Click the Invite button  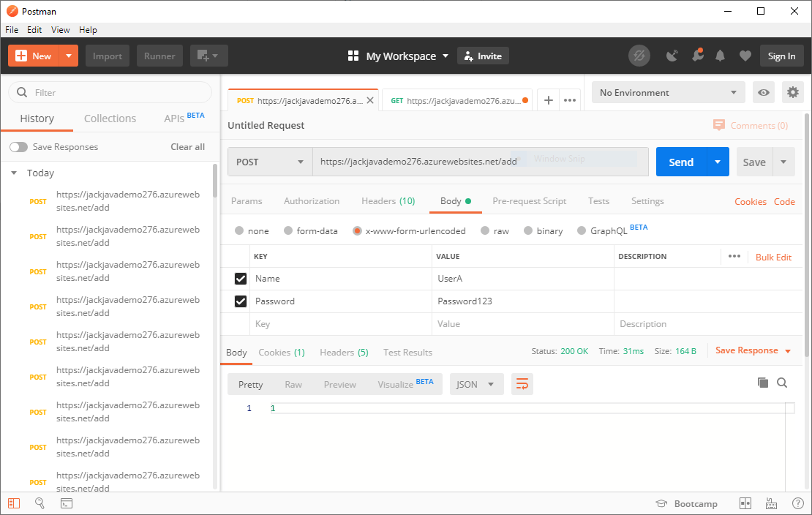(483, 56)
